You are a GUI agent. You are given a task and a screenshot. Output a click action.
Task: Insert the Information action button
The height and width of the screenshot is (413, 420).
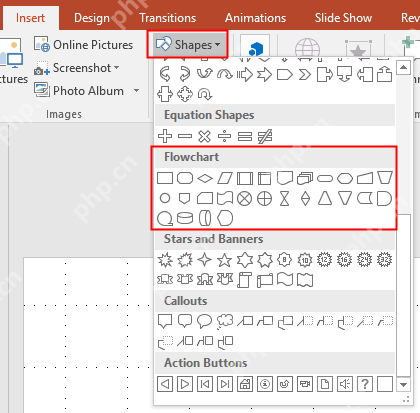(x=265, y=384)
